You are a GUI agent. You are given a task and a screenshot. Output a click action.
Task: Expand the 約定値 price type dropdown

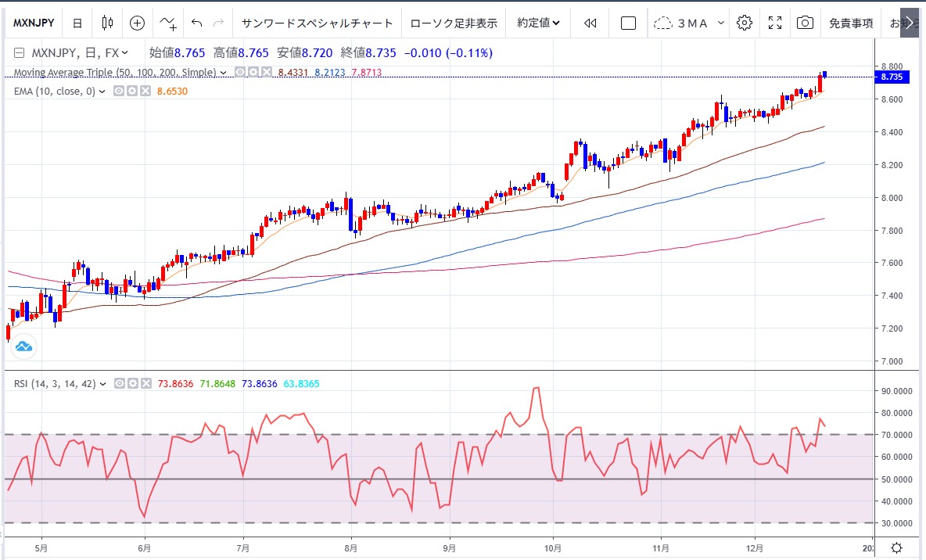point(538,23)
